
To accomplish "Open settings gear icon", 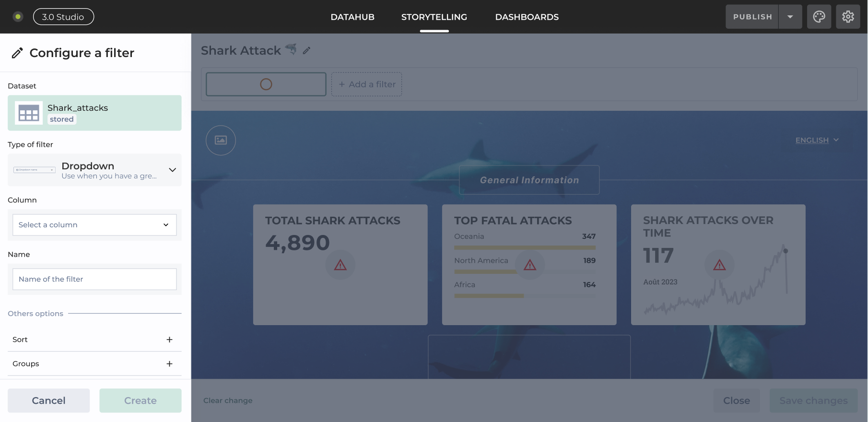I will click(x=848, y=17).
